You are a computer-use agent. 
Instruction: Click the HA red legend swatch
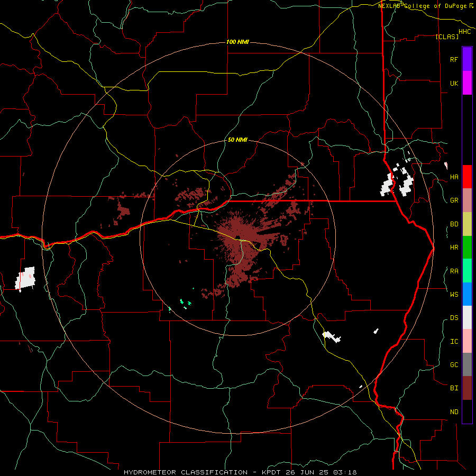(467, 177)
